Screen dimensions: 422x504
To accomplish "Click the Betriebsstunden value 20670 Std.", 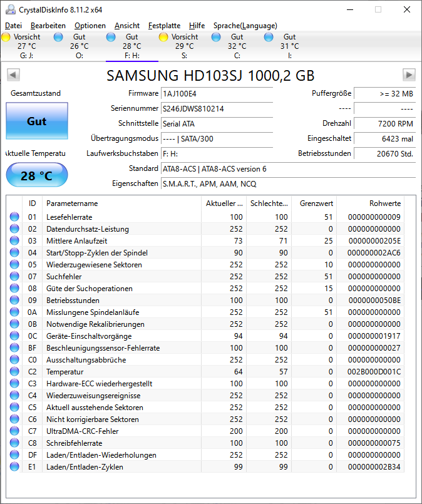I will pos(384,153).
